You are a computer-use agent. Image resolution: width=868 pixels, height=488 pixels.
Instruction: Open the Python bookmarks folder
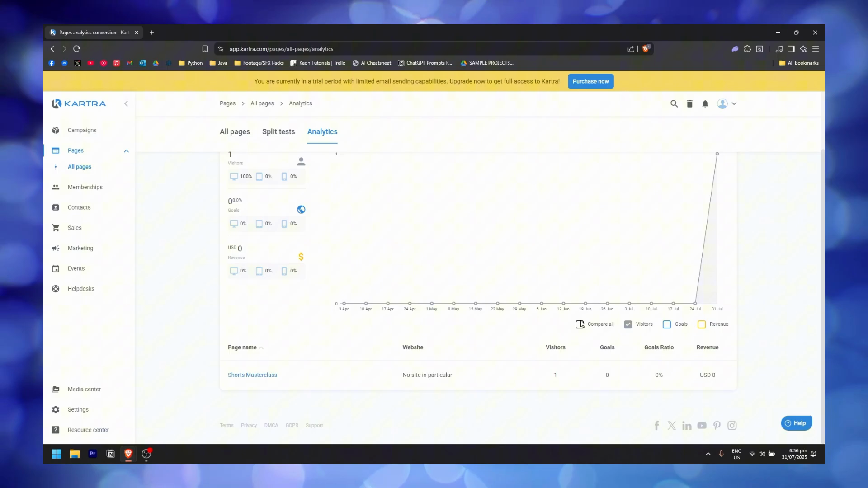click(190, 63)
